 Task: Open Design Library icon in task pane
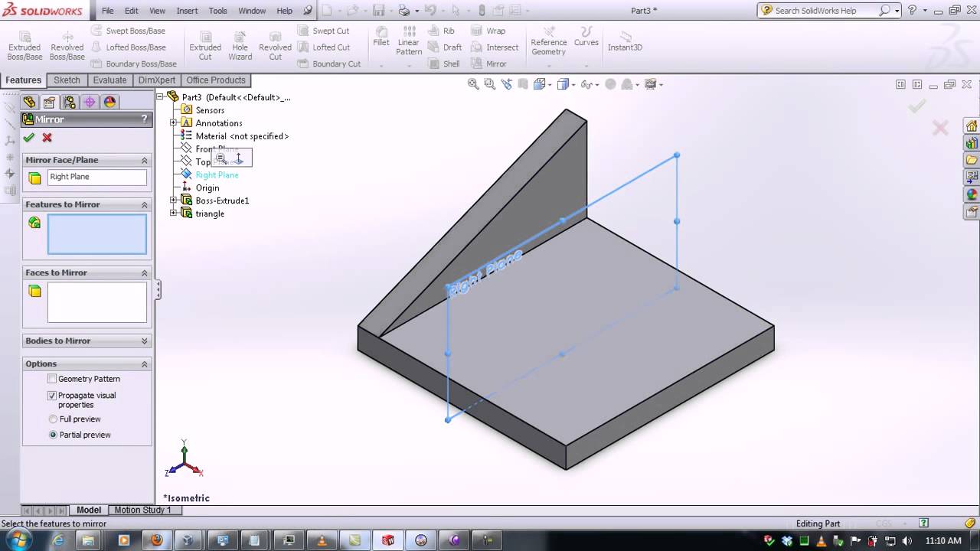[x=972, y=143]
